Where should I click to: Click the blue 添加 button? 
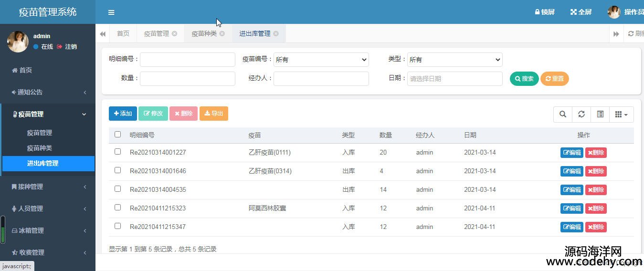pyautogui.click(x=123, y=114)
